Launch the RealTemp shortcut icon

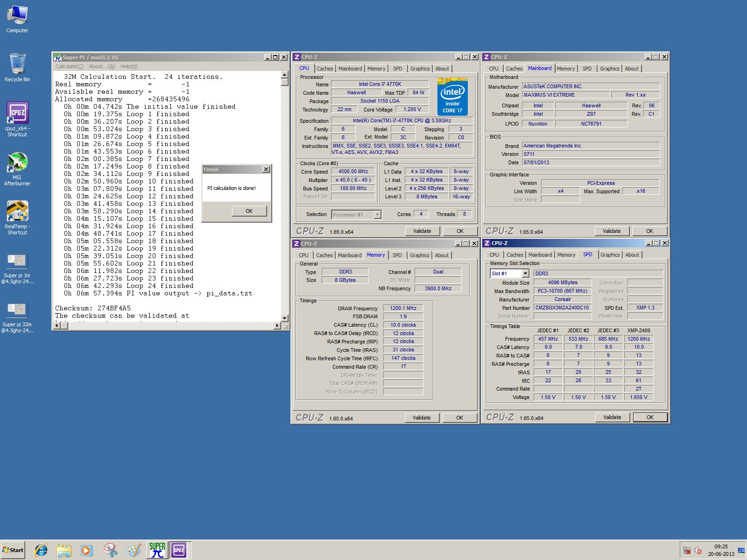[x=17, y=217]
